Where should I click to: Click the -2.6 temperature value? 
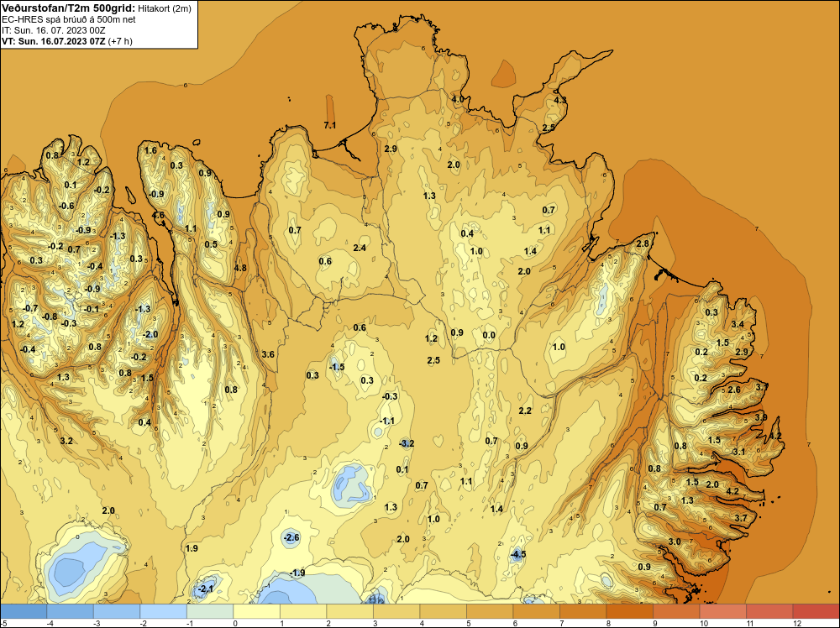point(291,537)
